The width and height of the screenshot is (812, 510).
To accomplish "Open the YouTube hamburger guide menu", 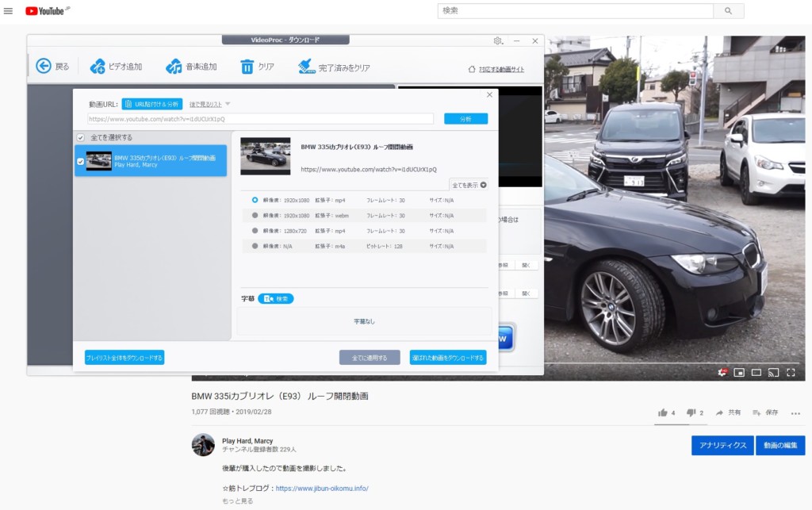I will 8,11.
